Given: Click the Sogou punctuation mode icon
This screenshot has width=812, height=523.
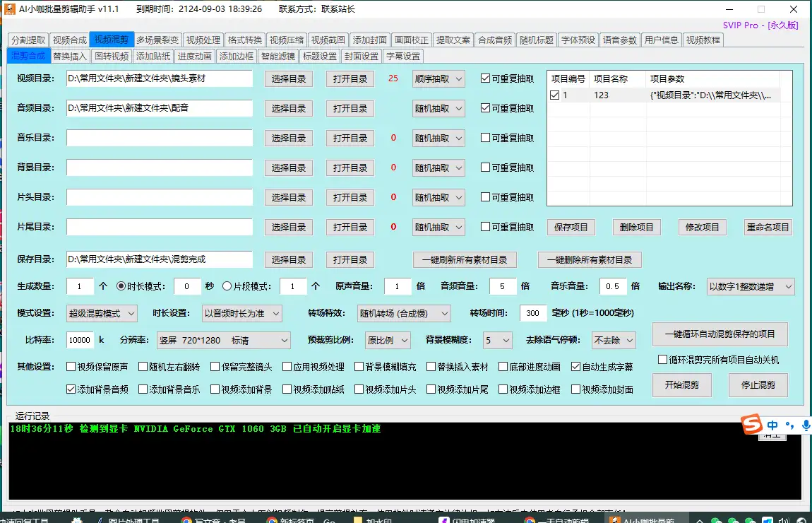Looking at the screenshot, I should point(790,426).
